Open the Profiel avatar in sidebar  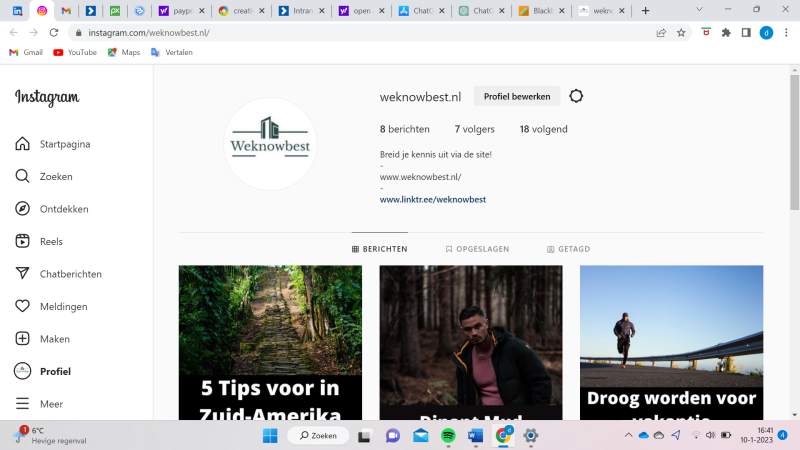tap(22, 371)
